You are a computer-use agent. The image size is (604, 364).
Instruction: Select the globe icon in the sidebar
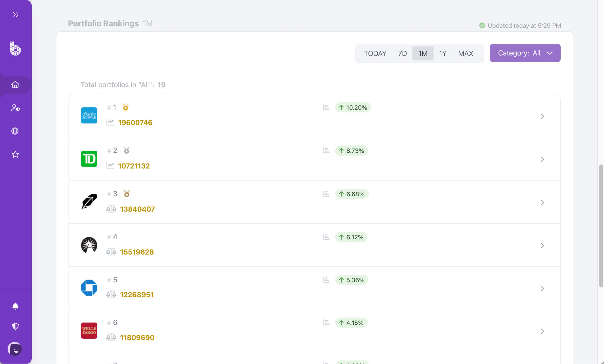point(15,131)
